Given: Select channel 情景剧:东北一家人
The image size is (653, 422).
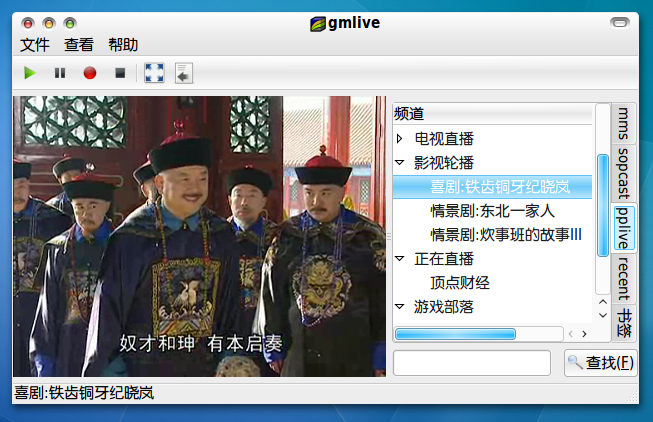Looking at the screenshot, I should pos(492,211).
